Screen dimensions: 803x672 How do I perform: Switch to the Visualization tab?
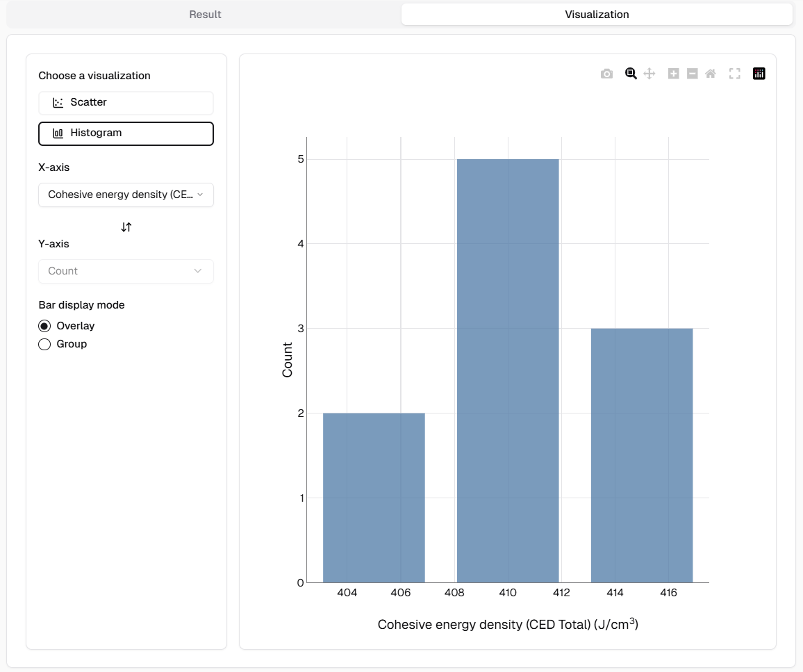click(597, 15)
